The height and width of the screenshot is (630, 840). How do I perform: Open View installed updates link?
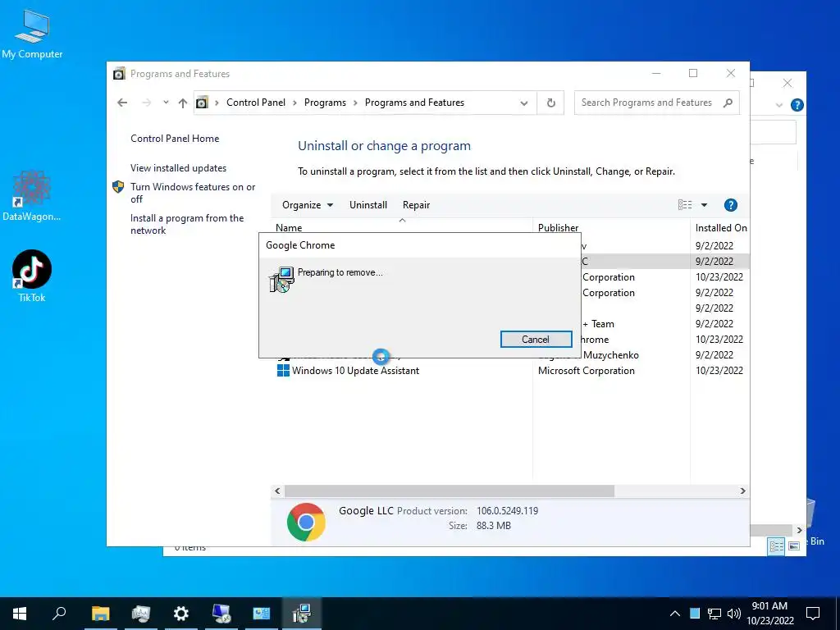178,167
